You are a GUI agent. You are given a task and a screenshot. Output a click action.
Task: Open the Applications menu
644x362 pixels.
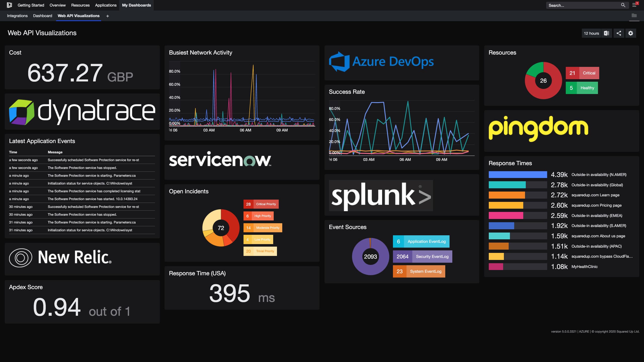click(x=106, y=5)
